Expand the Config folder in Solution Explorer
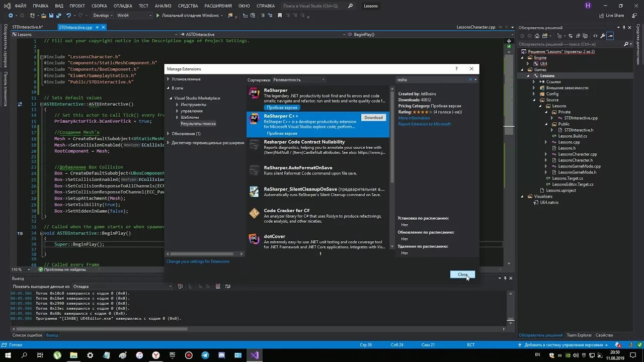644x362 pixels. [534, 94]
